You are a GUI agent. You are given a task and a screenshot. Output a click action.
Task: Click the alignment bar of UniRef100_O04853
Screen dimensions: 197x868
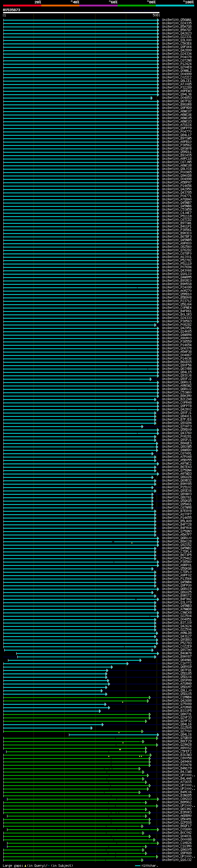point(78,98)
